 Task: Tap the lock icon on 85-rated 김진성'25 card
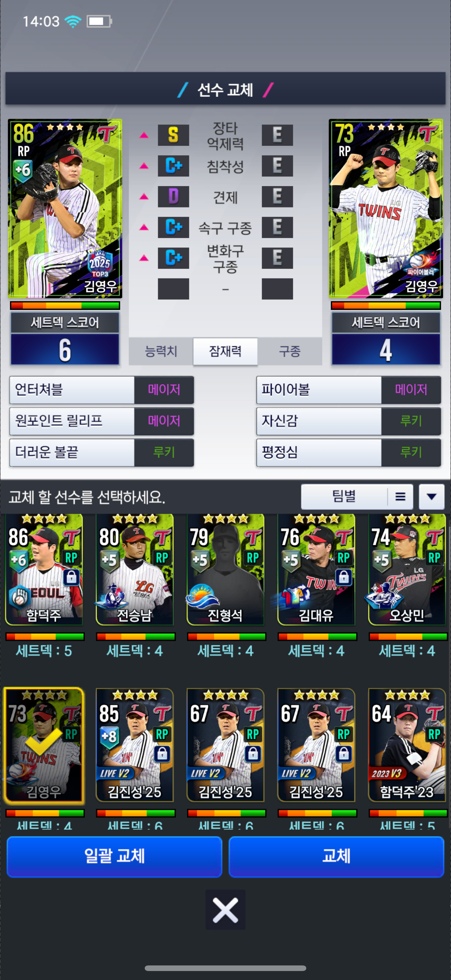click(x=162, y=753)
